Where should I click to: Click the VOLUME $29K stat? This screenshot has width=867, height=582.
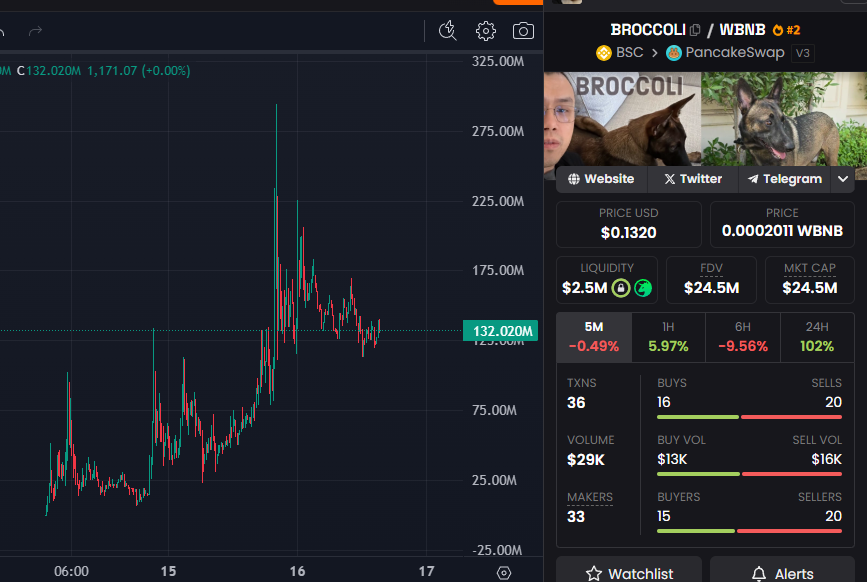point(591,450)
